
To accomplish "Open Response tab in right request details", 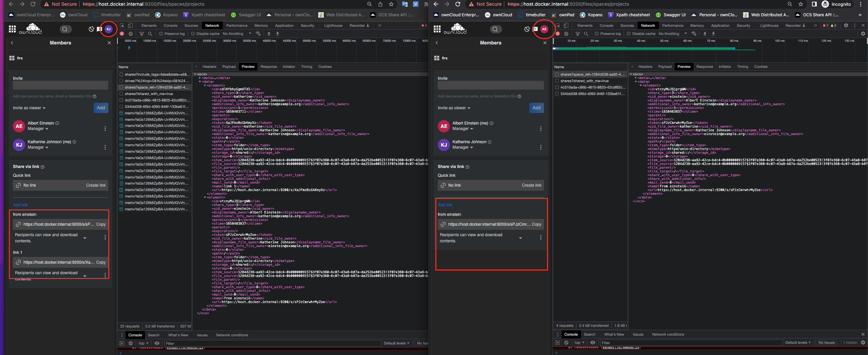I will click(704, 67).
